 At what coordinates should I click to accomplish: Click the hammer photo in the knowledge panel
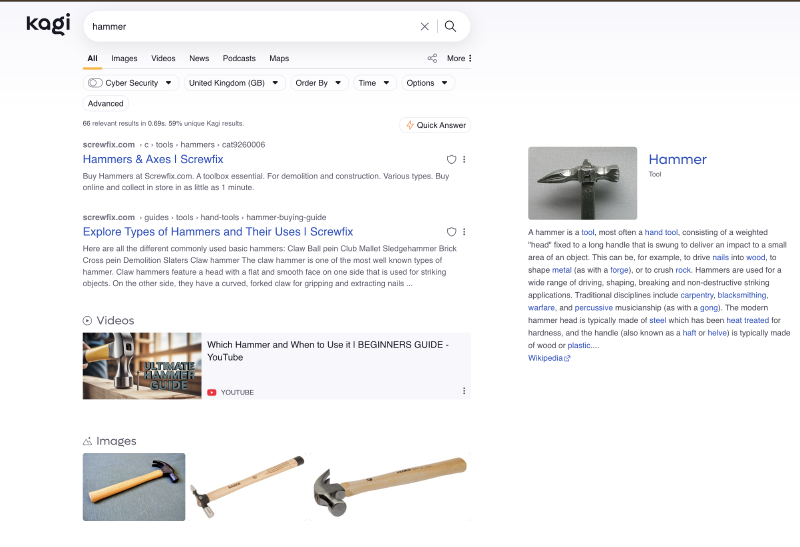583,183
